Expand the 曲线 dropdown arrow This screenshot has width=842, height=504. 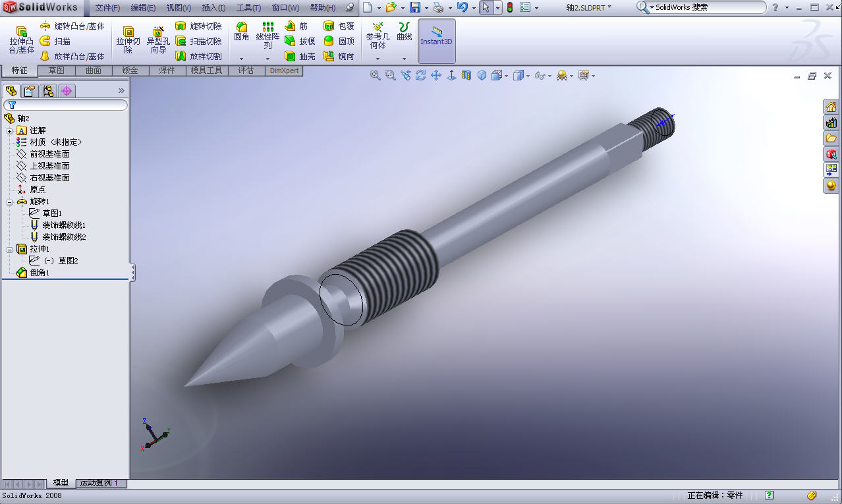pos(404,59)
